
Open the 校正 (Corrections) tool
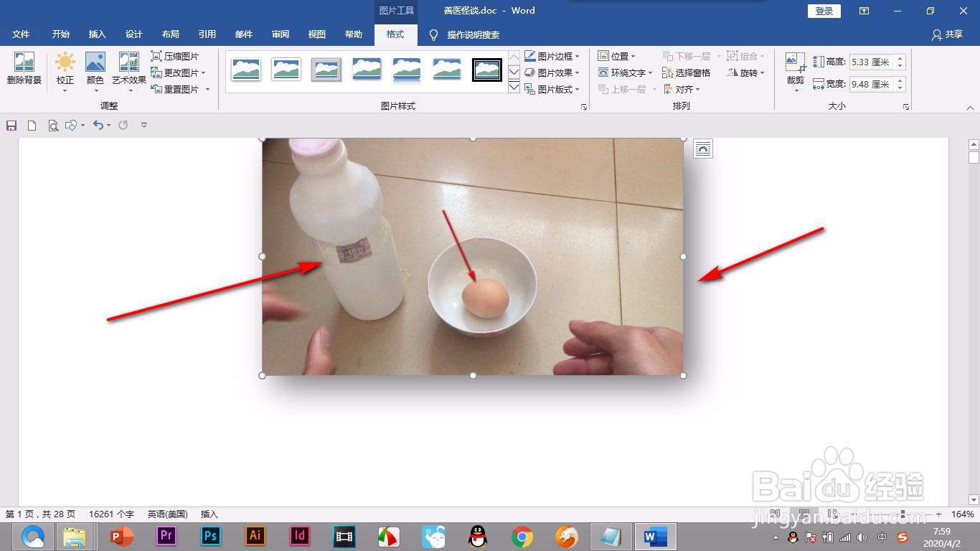click(65, 71)
